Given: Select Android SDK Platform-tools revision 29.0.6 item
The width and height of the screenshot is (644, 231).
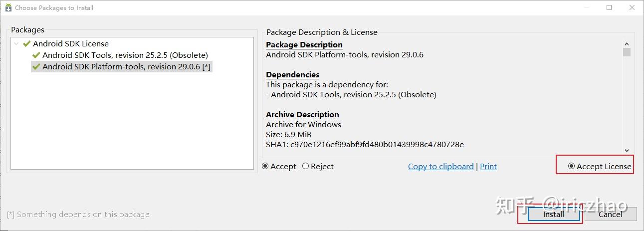Looking at the screenshot, I should [127, 67].
